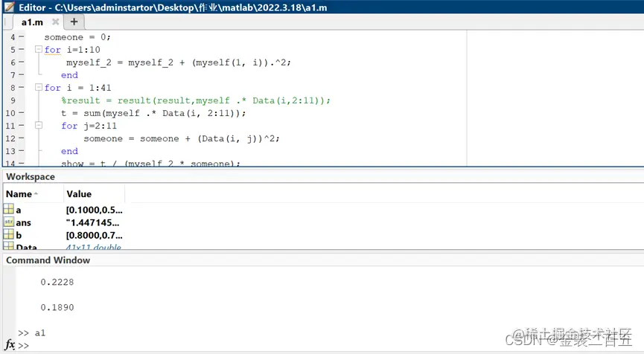
Task: Place cursor on myself_2 assignment line
Action: click(178, 62)
